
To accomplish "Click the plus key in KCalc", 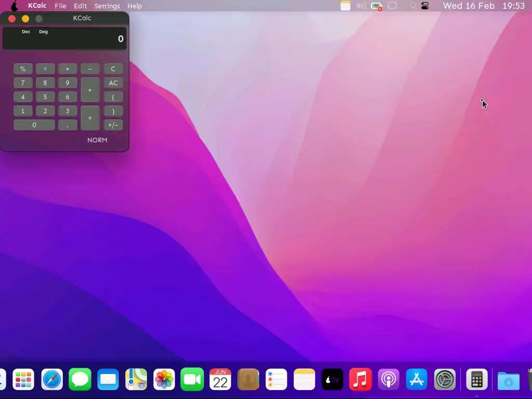I will (90, 90).
